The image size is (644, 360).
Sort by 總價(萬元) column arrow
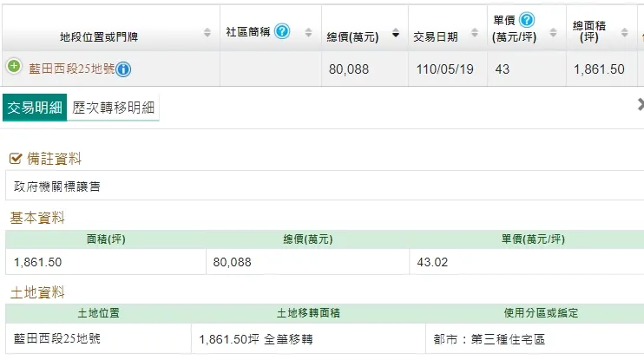396,33
